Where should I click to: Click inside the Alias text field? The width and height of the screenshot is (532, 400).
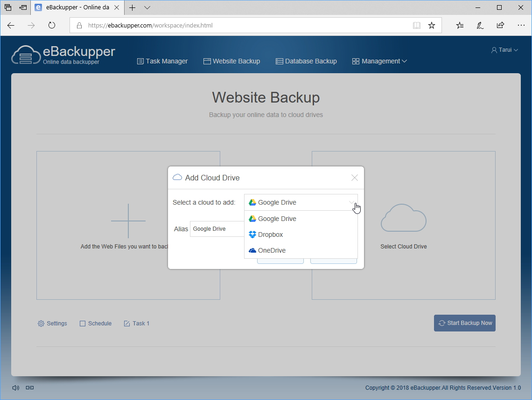[217, 229]
